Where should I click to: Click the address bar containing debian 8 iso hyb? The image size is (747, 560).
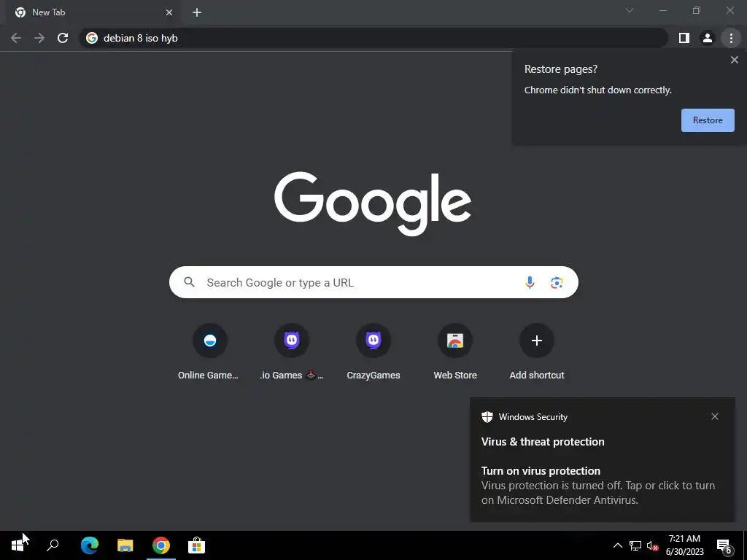click(x=373, y=38)
